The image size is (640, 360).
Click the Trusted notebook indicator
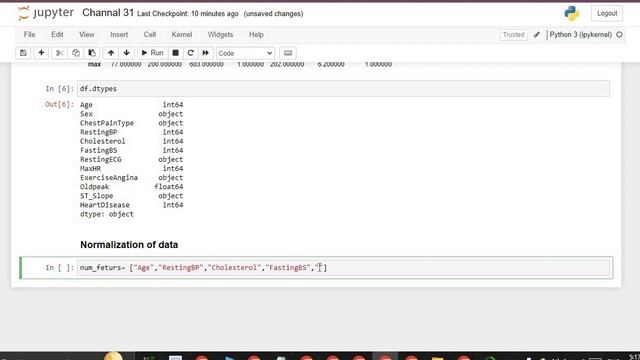tap(513, 35)
